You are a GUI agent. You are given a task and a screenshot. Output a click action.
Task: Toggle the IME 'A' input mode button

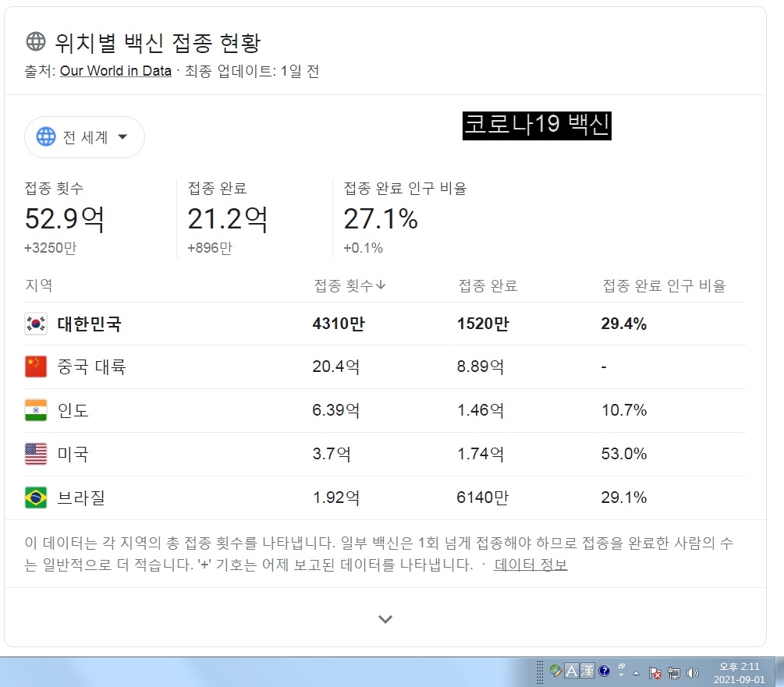[572, 671]
